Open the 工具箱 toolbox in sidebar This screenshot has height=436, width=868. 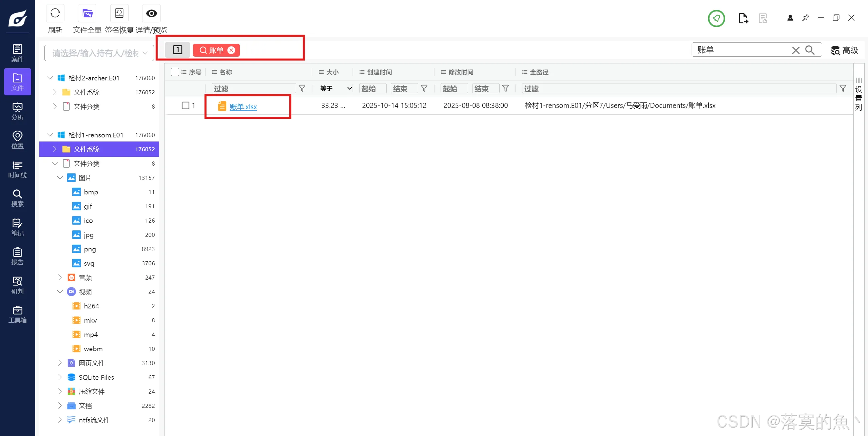pos(17,315)
